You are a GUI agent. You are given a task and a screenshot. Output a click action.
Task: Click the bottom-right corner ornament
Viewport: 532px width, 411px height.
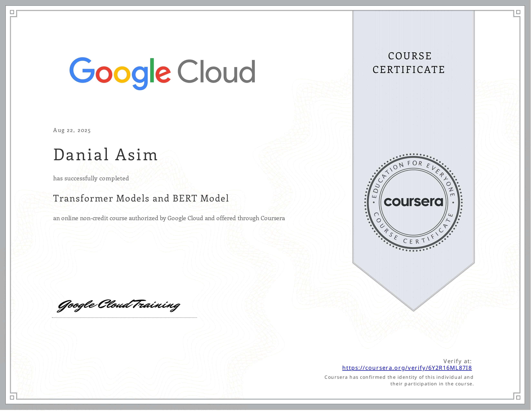(518, 397)
